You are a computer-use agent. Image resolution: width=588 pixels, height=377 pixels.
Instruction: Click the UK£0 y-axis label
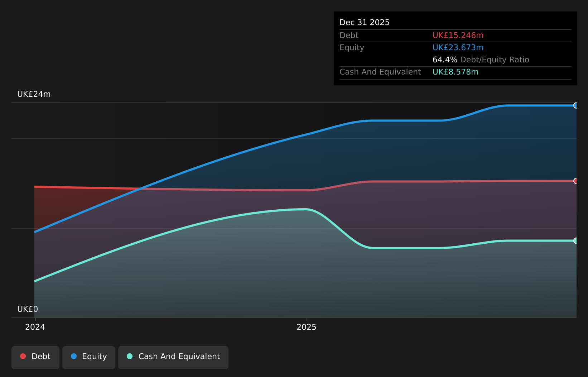pos(28,309)
